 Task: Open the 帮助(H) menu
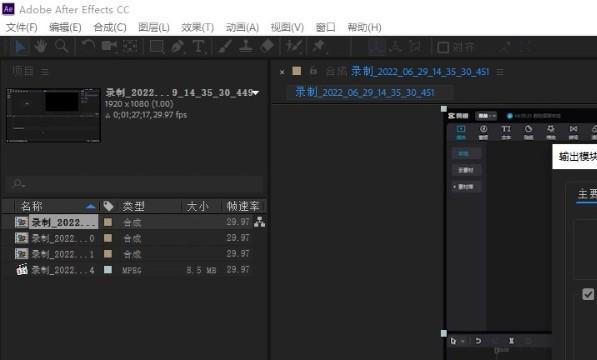coord(364,27)
